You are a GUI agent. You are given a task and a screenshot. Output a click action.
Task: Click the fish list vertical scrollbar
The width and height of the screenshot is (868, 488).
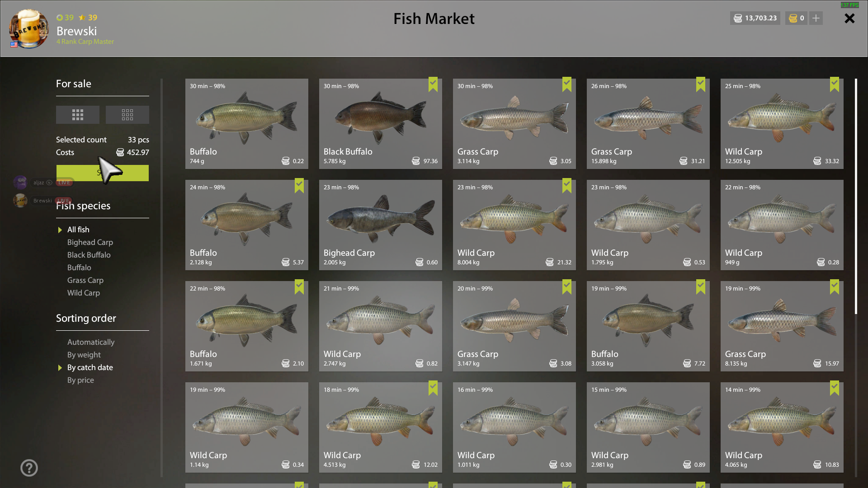click(856, 197)
